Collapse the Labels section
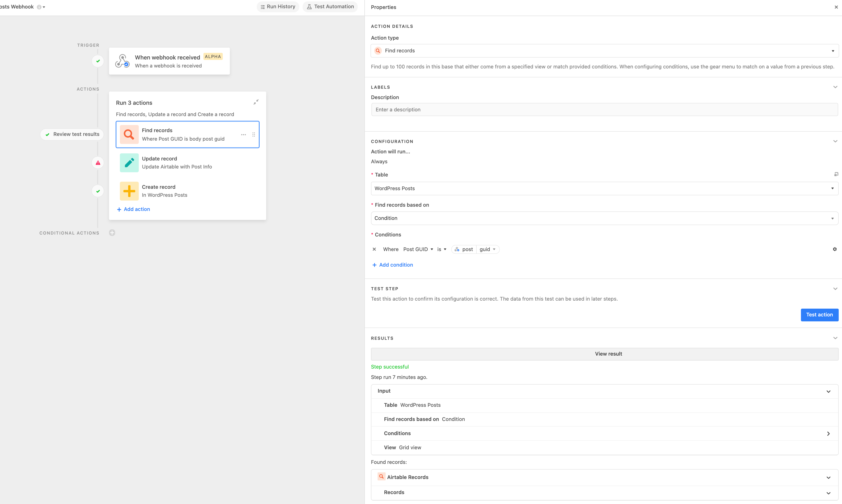Screen dimensions: 842x504 tap(835, 87)
